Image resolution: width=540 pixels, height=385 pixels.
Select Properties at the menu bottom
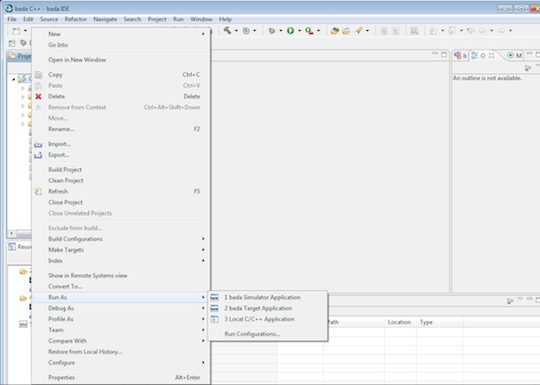(121, 378)
